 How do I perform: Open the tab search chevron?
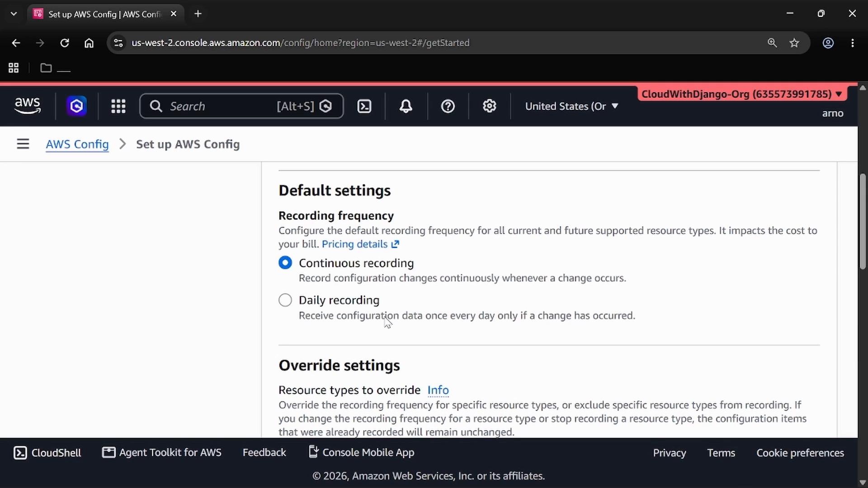pos(14,14)
